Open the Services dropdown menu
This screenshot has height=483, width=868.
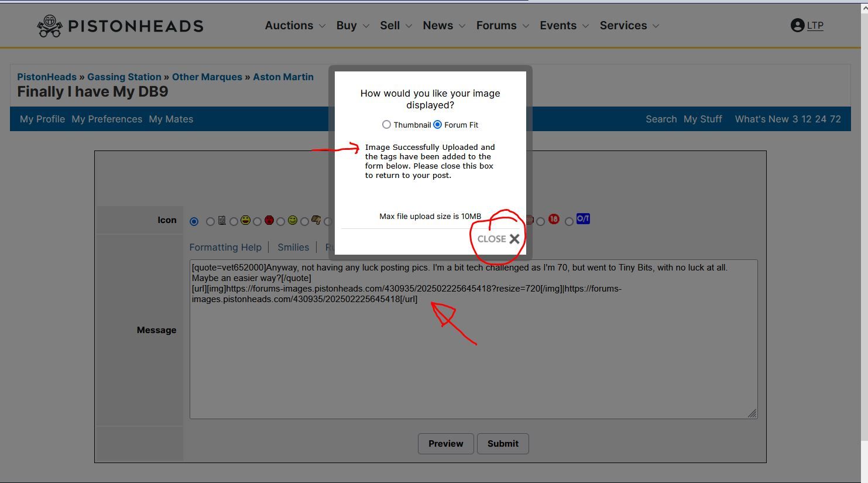(x=629, y=26)
